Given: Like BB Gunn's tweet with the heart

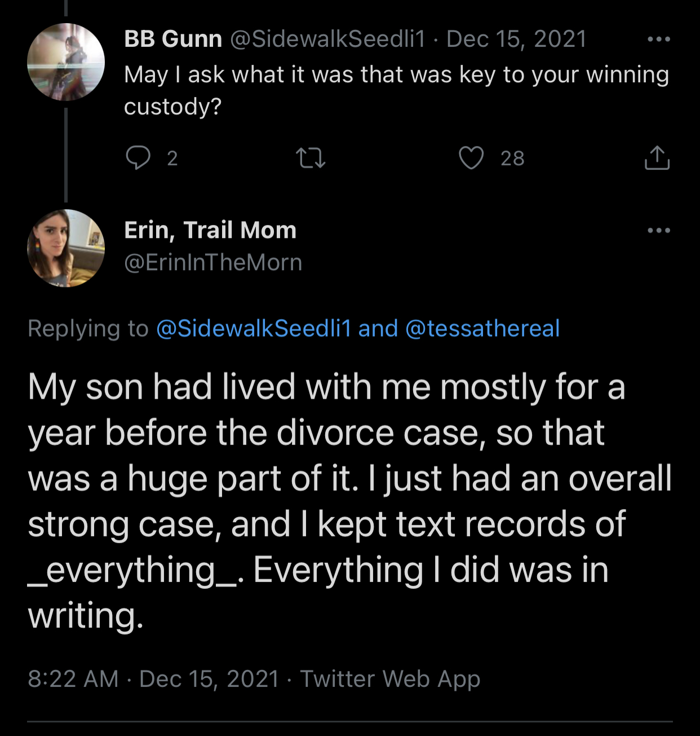Looking at the screenshot, I should (x=471, y=158).
